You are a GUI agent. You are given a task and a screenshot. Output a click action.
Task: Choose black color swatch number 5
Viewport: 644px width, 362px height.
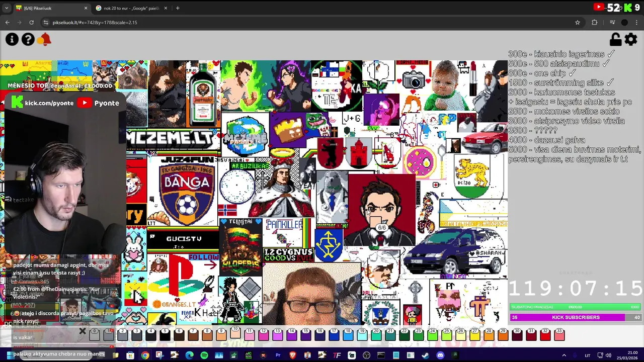tap(165, 335)
